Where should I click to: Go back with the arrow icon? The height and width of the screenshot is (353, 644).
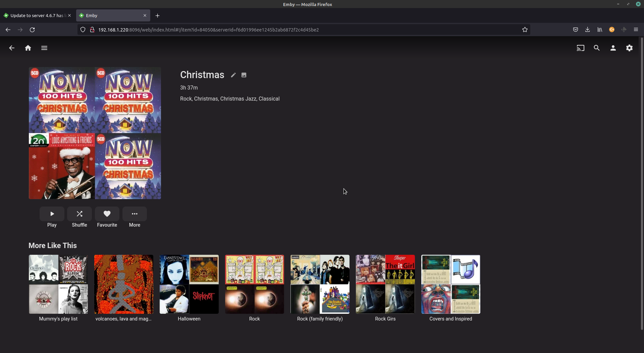point(11,48)
